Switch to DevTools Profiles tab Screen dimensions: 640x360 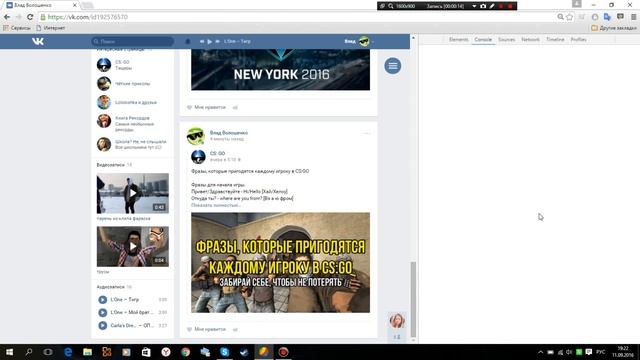(578, 40)
